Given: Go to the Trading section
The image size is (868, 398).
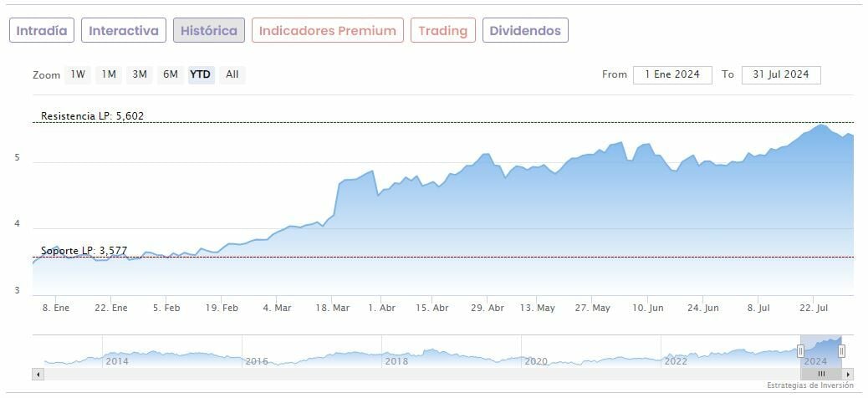Looking at the screenshot, I should click(443, 31).
